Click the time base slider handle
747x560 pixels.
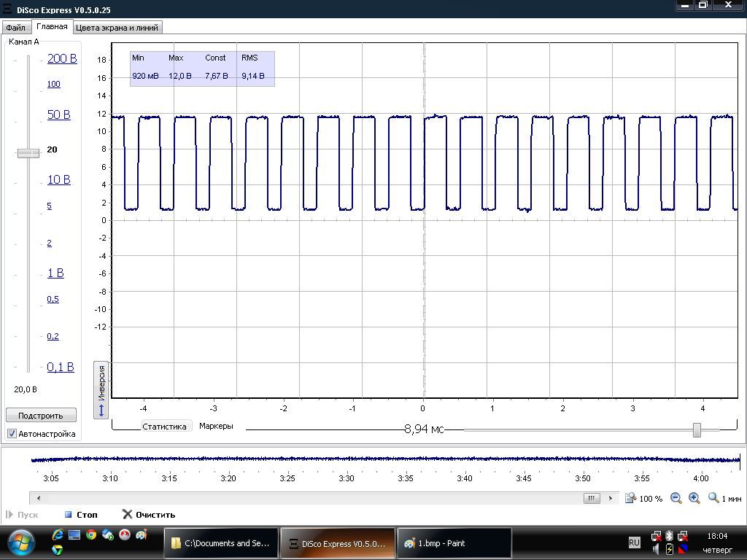tap(697, 429)
